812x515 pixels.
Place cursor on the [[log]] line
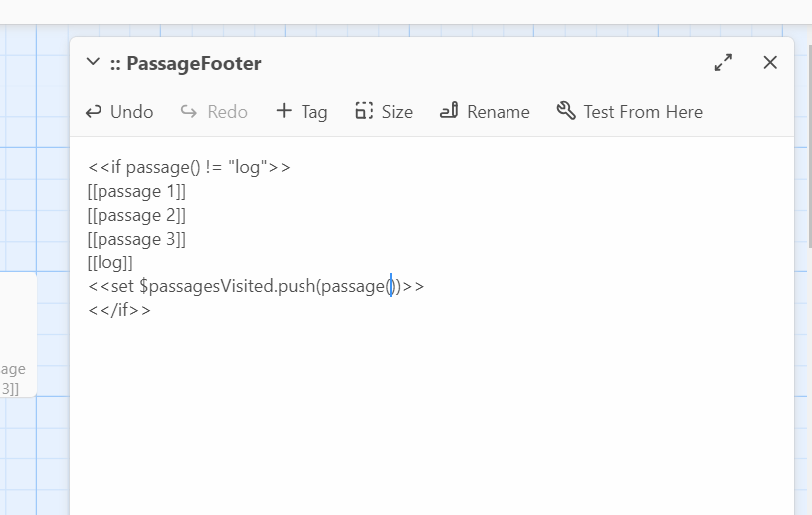point(110,262)
